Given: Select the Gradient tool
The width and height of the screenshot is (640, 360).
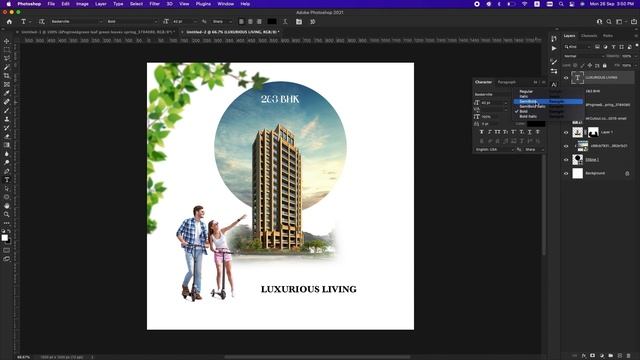Looking at the screenshot, I should pyautogui.click(x=7, y=145).
